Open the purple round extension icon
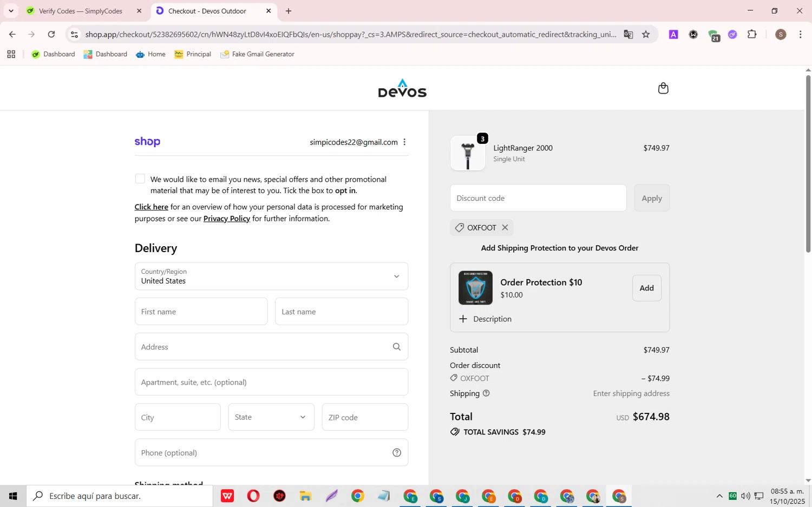Viewport: 812px width, 507px height. point(732,34)
